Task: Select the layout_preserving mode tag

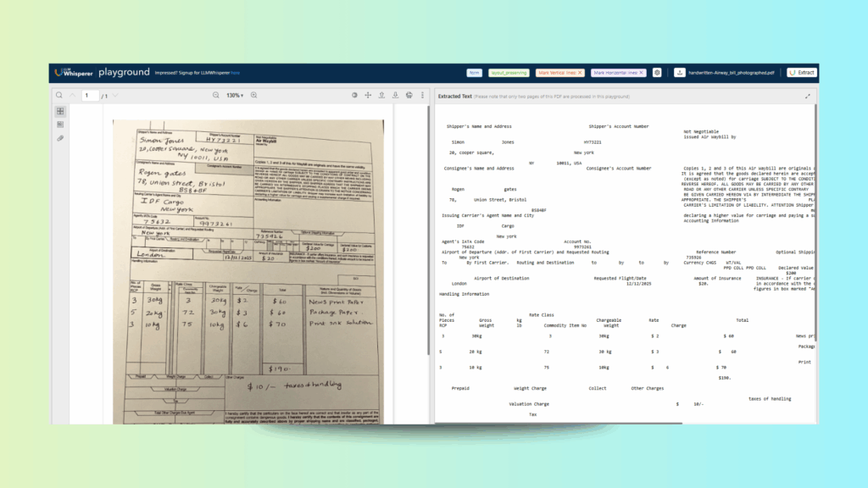Action: [508, 73]
